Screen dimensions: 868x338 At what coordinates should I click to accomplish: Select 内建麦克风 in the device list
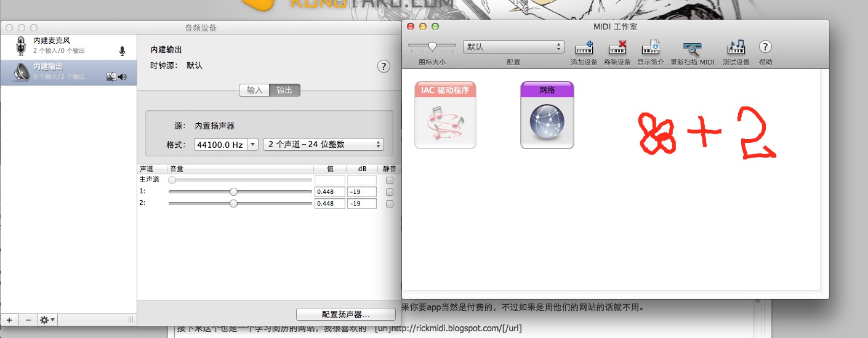point(68,45)
